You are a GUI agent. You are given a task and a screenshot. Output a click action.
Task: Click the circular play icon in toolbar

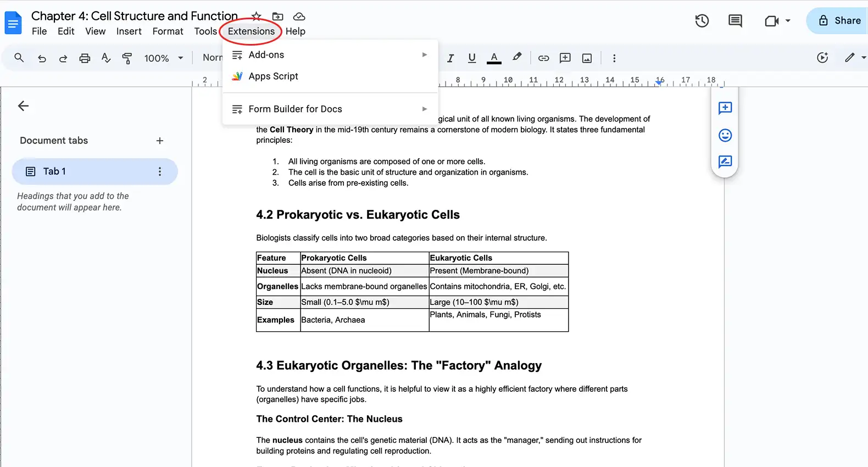[x=822, y=58]
